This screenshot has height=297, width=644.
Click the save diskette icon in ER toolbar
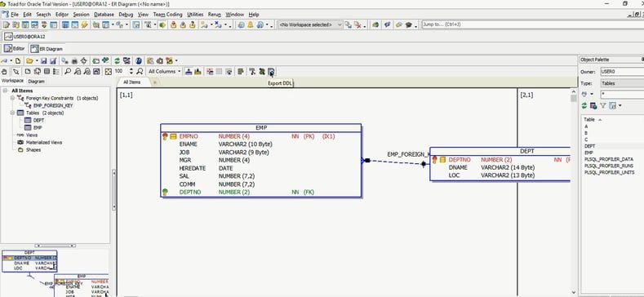click(43, 61)
